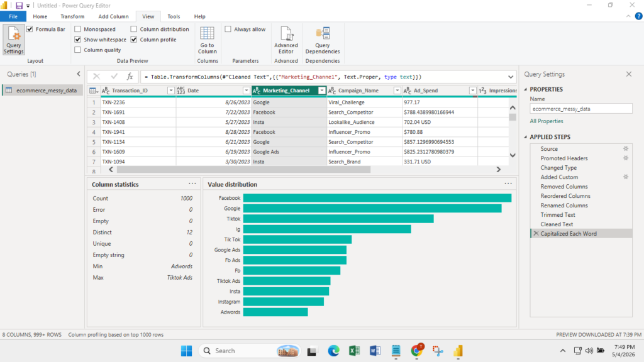This screenshot has width=644, height=362.
Task: Open Date column filter dropdown
Action: pos(246,90)
